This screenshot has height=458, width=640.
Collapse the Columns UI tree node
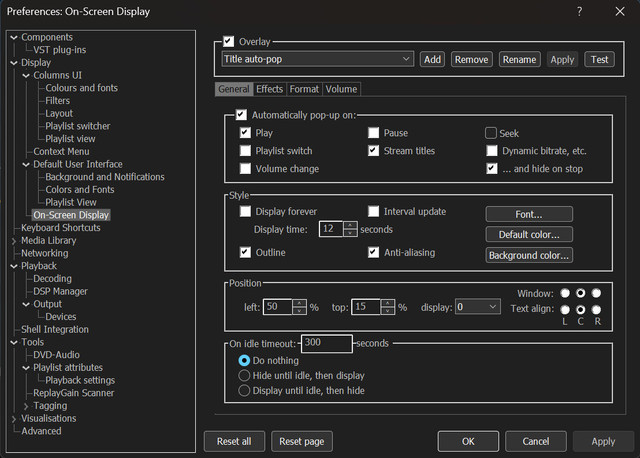point(26,76)
